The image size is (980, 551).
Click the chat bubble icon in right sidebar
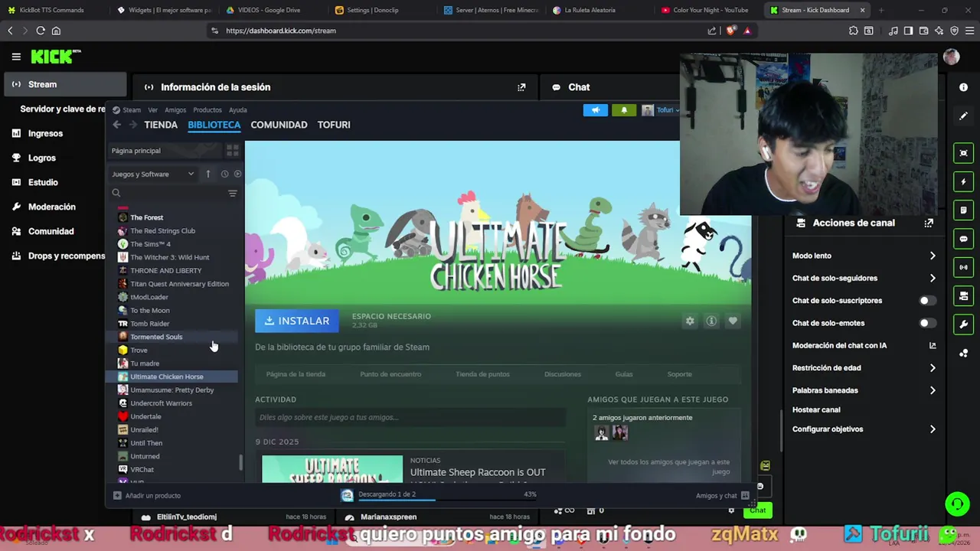[x=964, y=239]
